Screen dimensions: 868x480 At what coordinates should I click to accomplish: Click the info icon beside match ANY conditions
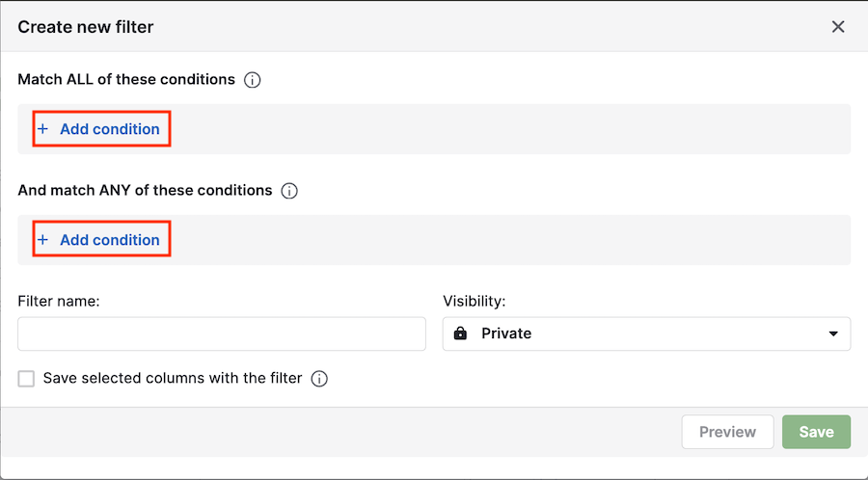click(289, 191)
